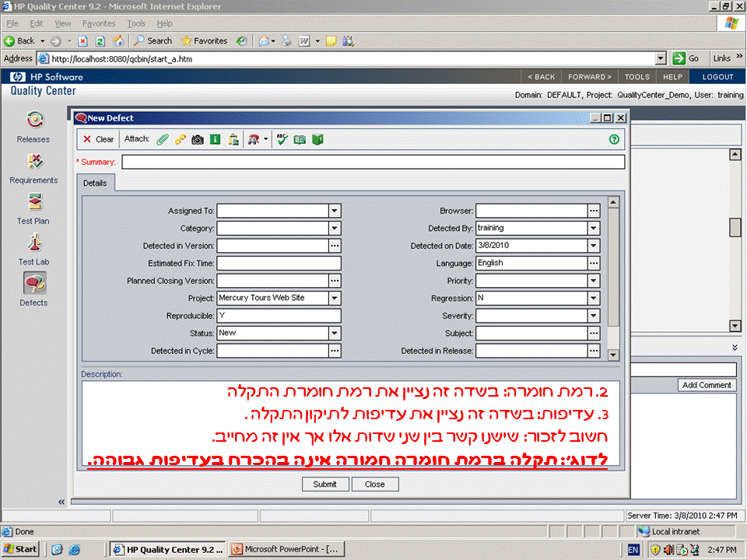Open the find similar defects dropdown arrow
The width and height of the screenshot is (747, 560).
[x=266, y=139]
